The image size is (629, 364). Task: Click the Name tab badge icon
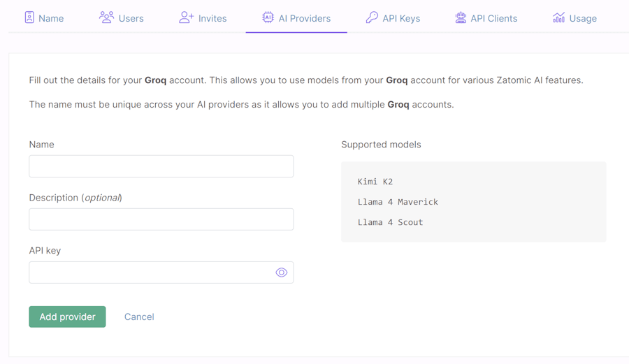click(29, 17)
